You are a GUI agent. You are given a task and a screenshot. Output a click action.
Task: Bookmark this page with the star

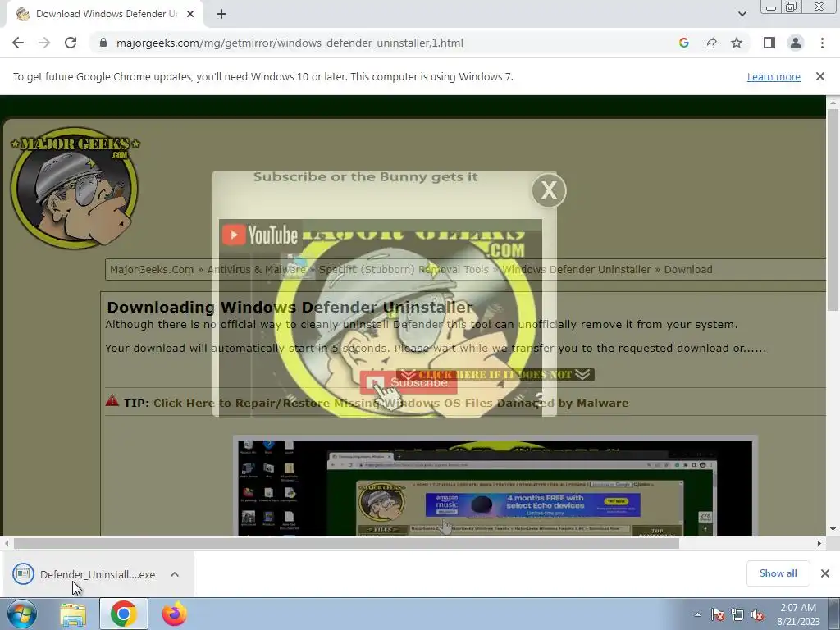coord(737,43)
